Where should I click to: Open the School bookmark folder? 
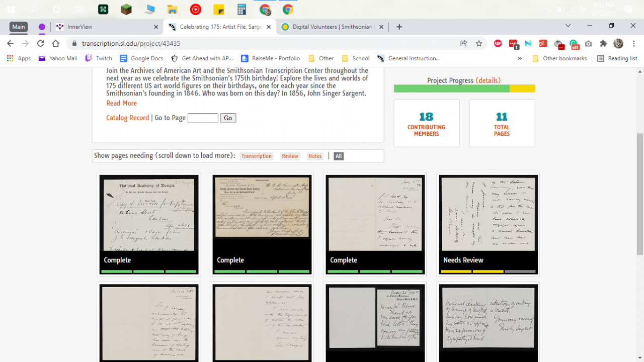point(356,58)
